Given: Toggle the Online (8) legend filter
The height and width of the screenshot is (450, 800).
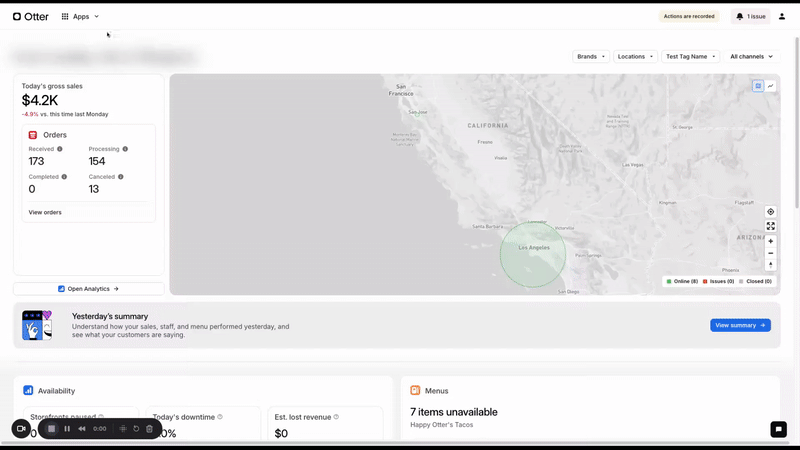Looking at the screenshot, I should [x=682, y=281].
